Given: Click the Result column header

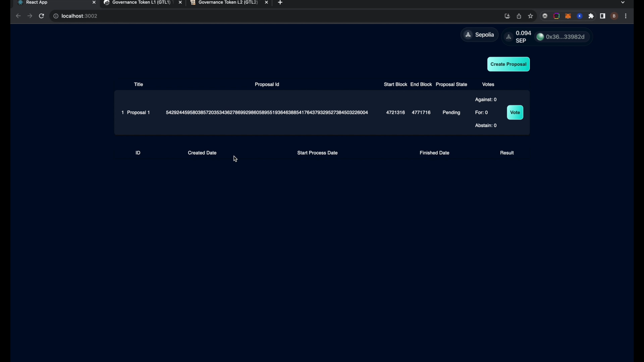Looking at the screenshot, I should (507, 153).
